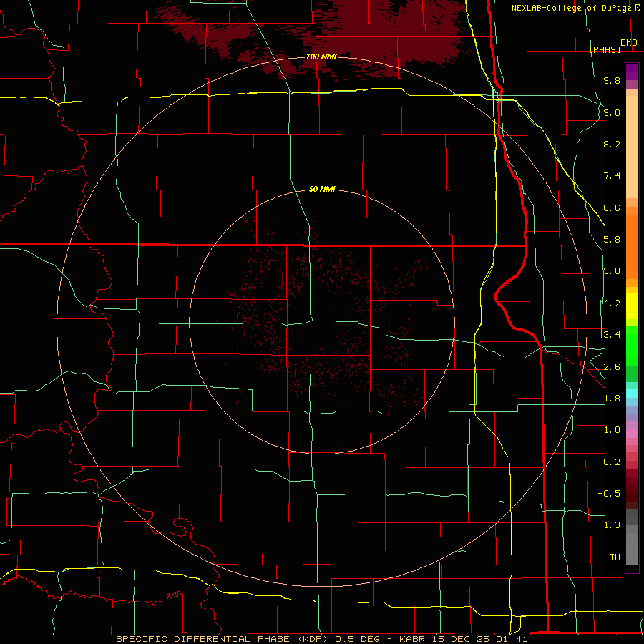Click the 5.0 scale value
Image resolution: width=644 pixels, height=644 pixels.
(x=612, y=271)
